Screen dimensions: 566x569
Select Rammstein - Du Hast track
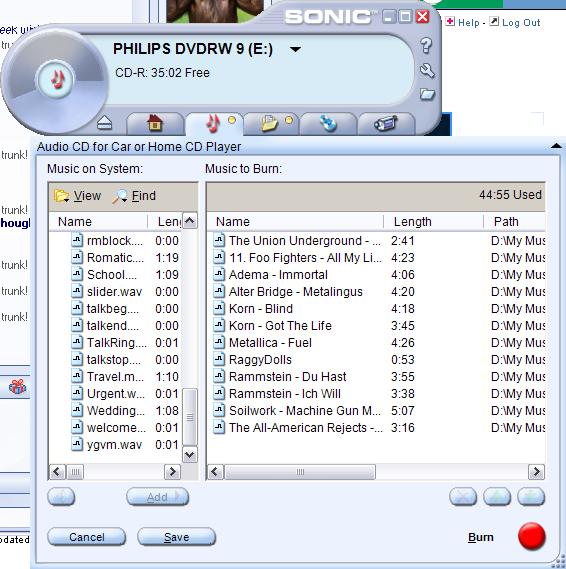(x=376, y=377)
